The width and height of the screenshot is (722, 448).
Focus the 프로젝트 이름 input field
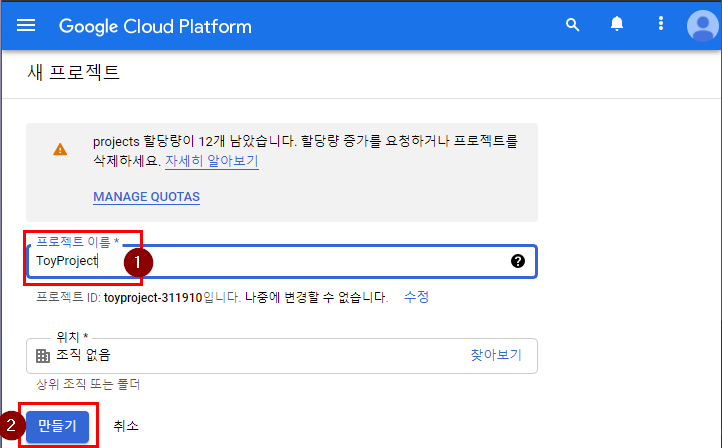click(x=282, y=261)
